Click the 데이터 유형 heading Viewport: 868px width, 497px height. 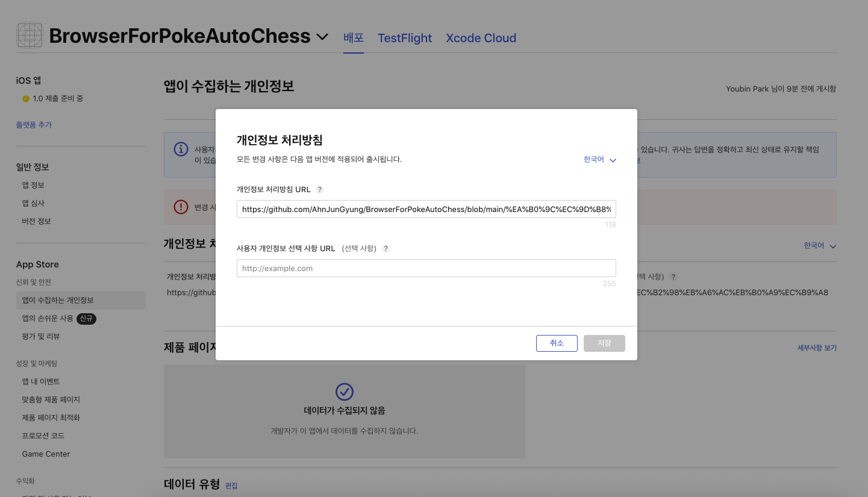[x=192, y=484]
